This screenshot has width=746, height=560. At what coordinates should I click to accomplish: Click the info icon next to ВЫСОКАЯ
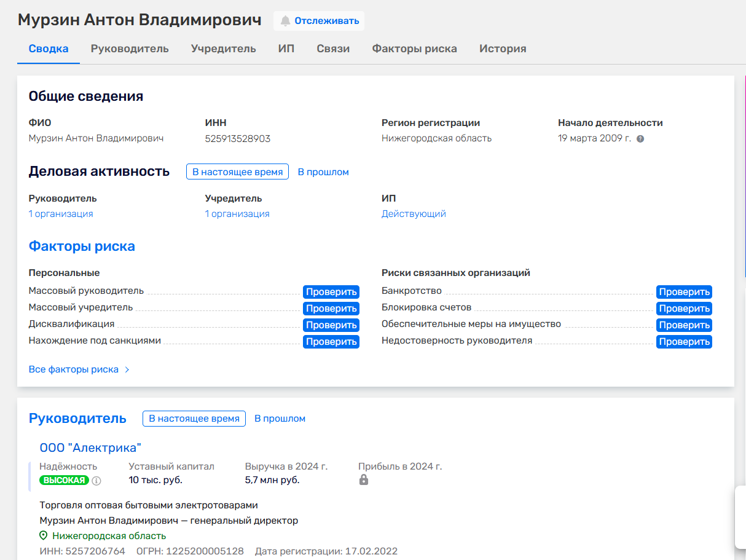pyautogui.click(x=96, y=481)
